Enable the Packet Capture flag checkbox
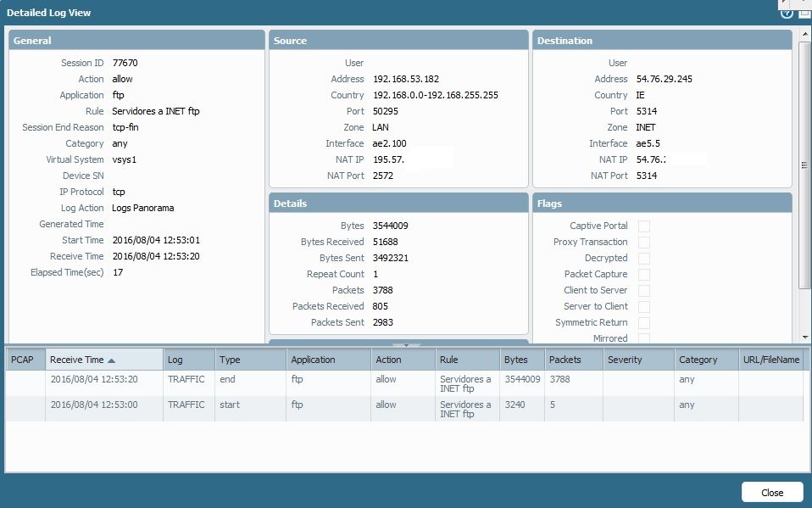Screen dimensions: 812x508 [x=644, y=275]
